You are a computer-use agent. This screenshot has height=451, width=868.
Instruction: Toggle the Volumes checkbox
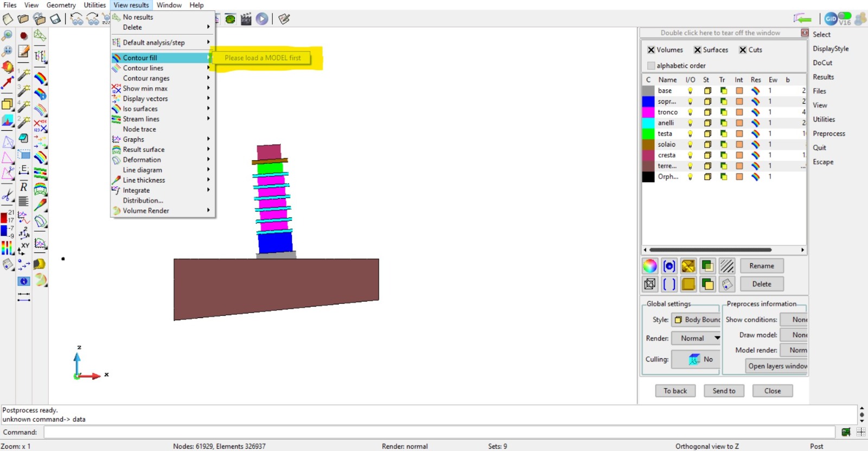coord(651,50)
